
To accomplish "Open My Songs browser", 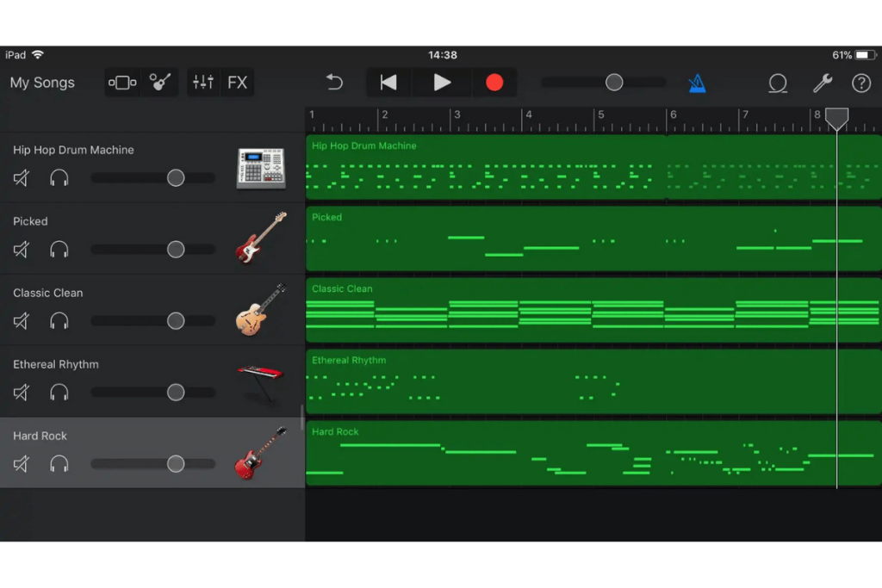I will click(42, 83).
